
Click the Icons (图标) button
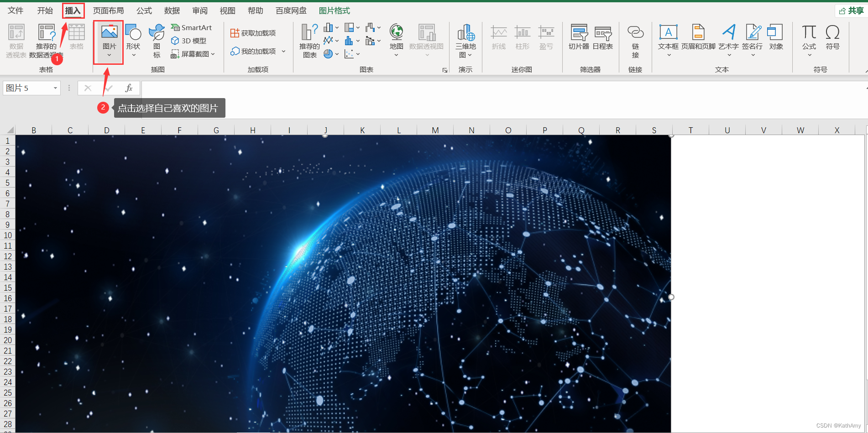[x=157, y=41]
